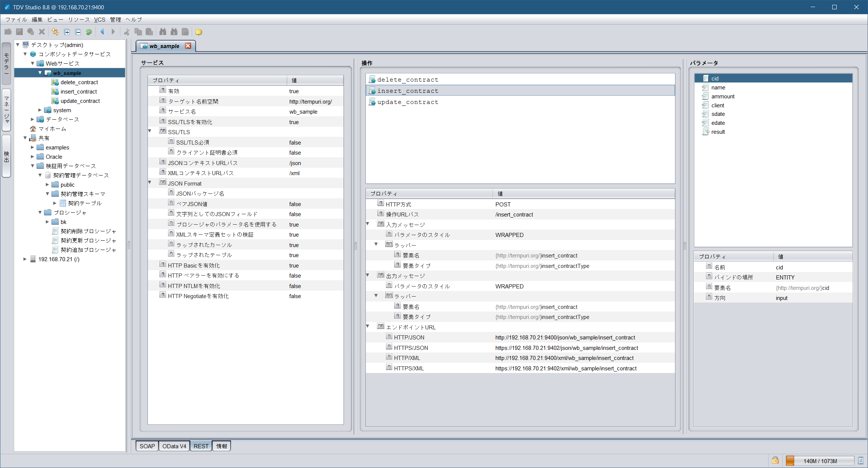Open the ヘルプ menu
868x468 pixels.
[133, 19]
